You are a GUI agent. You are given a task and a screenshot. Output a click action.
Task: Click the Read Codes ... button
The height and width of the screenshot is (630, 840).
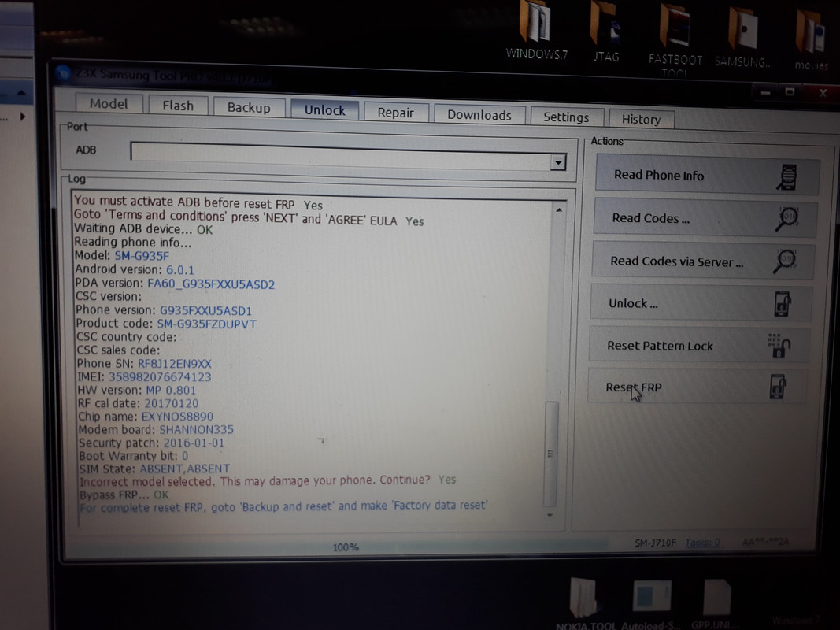tap(705, 218)
